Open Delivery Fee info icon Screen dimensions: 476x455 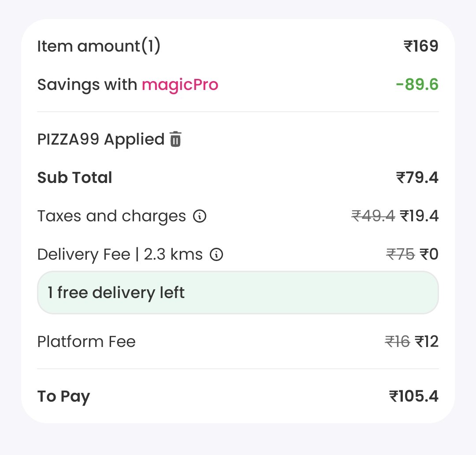(216, 254)
